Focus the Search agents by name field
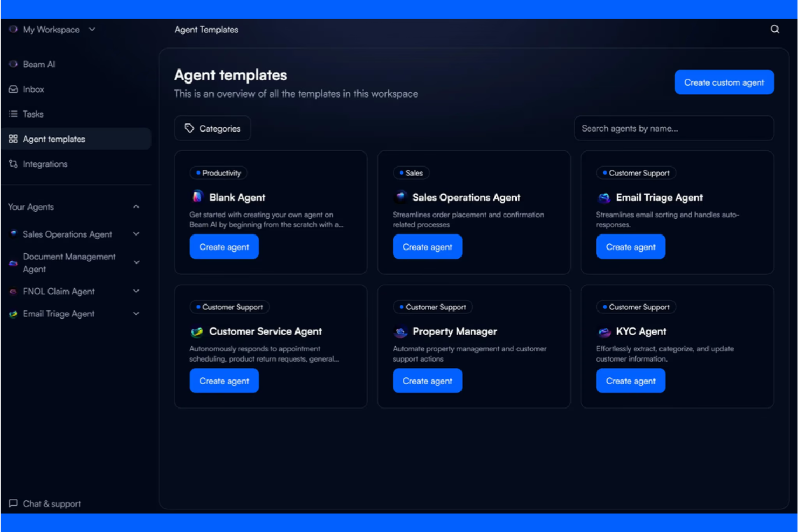This screenshot has width=798, height=532. [674, 128]
